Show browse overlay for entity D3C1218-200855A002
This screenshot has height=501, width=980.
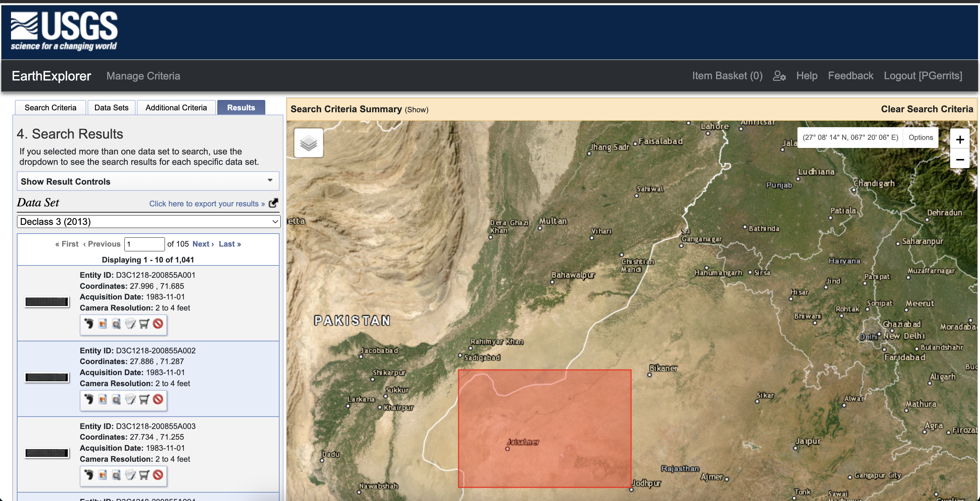[103, 399]
